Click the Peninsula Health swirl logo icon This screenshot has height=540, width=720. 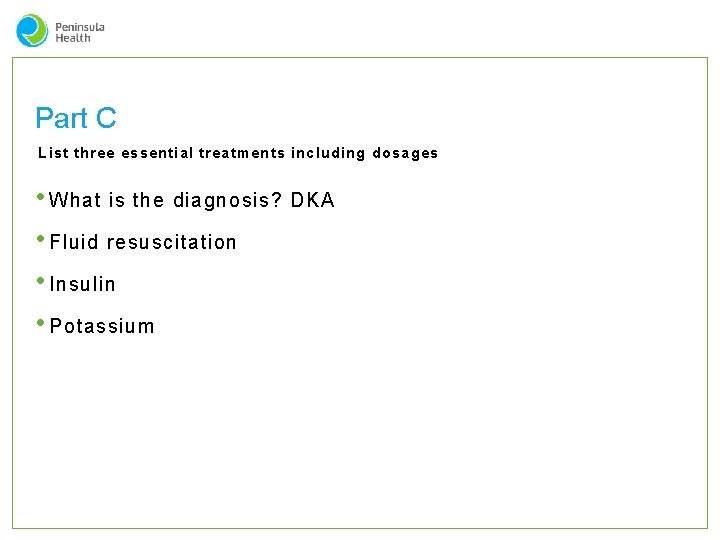(x=32, y=30)
